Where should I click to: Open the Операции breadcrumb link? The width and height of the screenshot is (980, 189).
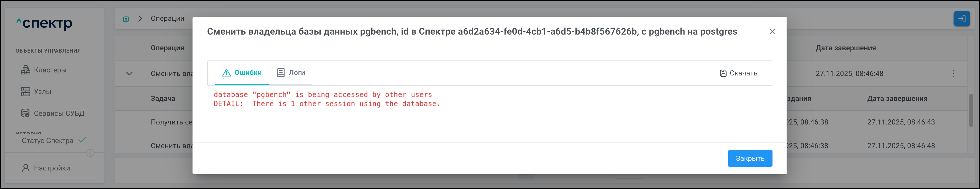click(167, 19)
